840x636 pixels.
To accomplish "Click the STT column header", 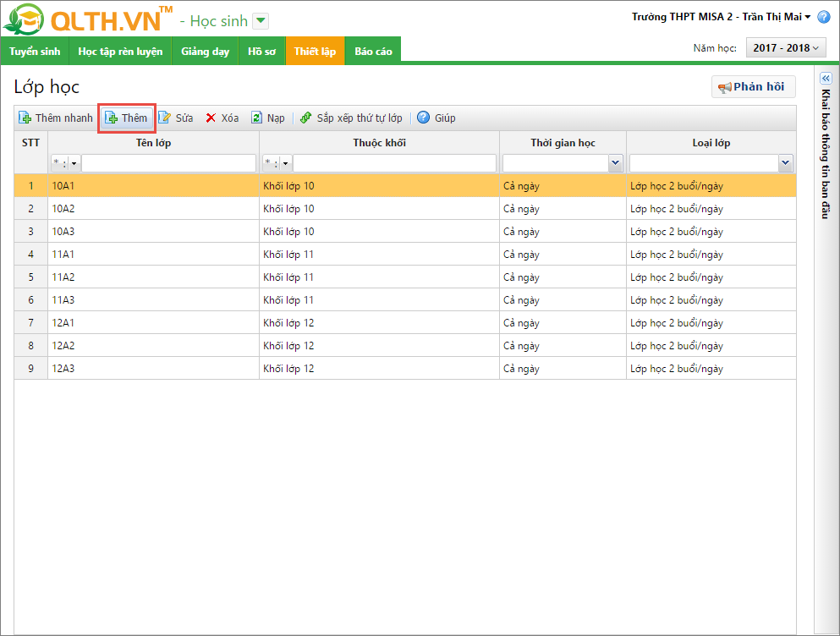I will coord(30,143).
